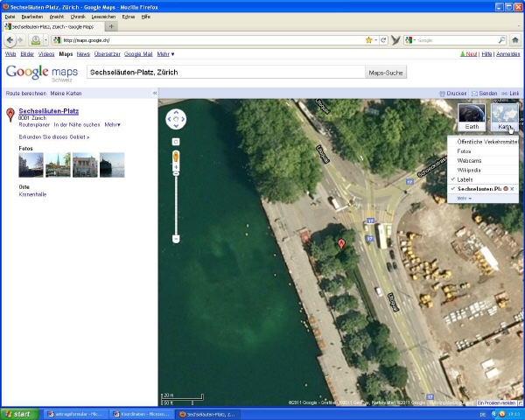Pan the map right with the arrow

(183, 119)
